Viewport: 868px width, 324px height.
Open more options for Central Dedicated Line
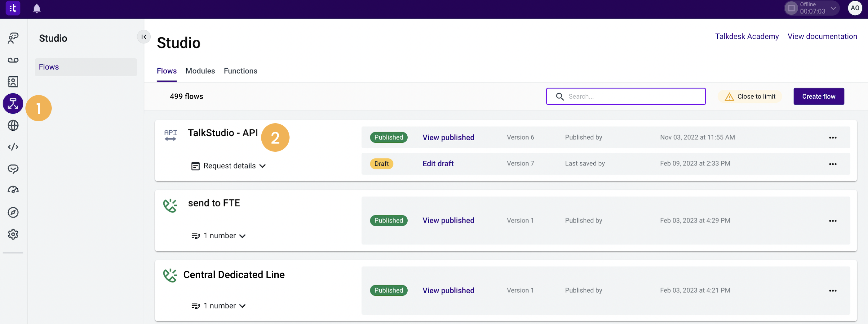click(833, 290)
